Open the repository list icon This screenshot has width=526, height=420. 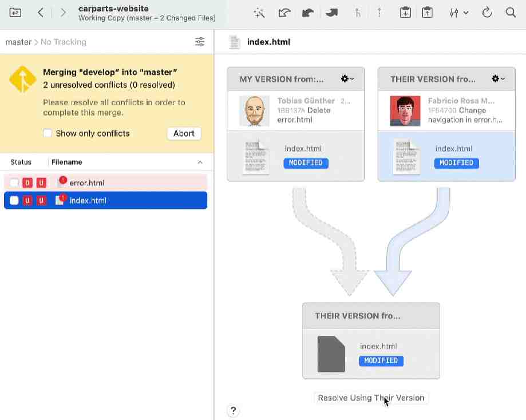(x=15, y=13)
